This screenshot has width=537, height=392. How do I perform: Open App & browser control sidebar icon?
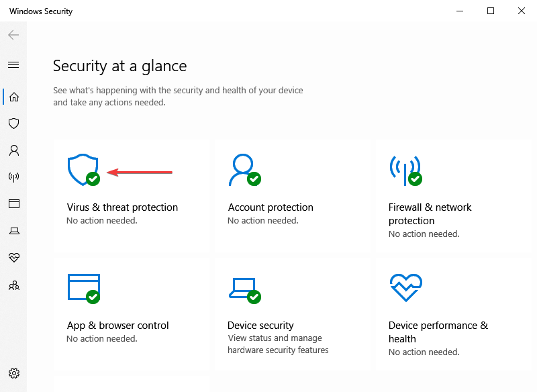tap(13, 203)
